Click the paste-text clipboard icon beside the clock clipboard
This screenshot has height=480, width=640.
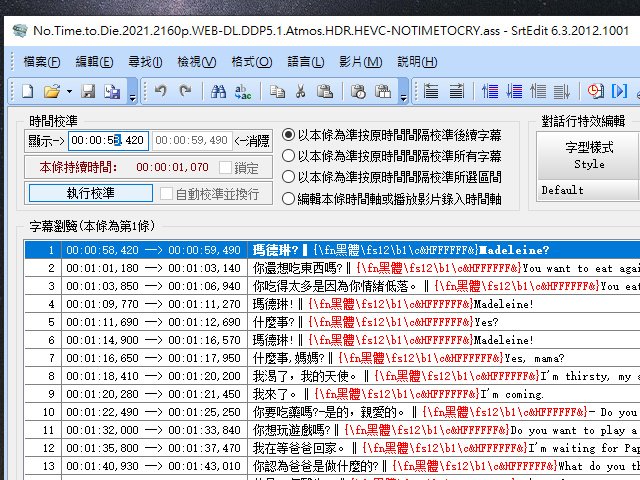point(383,91)
